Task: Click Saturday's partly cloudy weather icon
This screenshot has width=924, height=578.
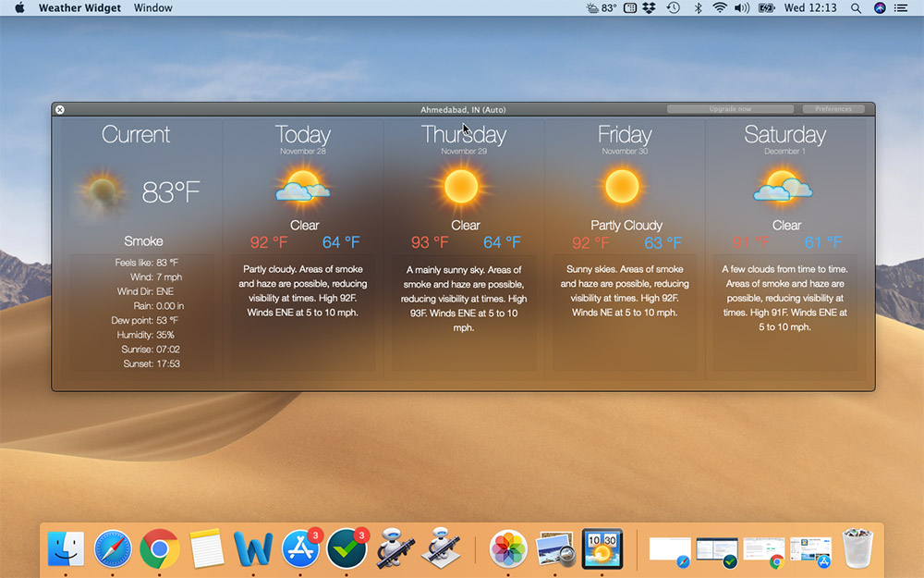Action: [784, 188]
